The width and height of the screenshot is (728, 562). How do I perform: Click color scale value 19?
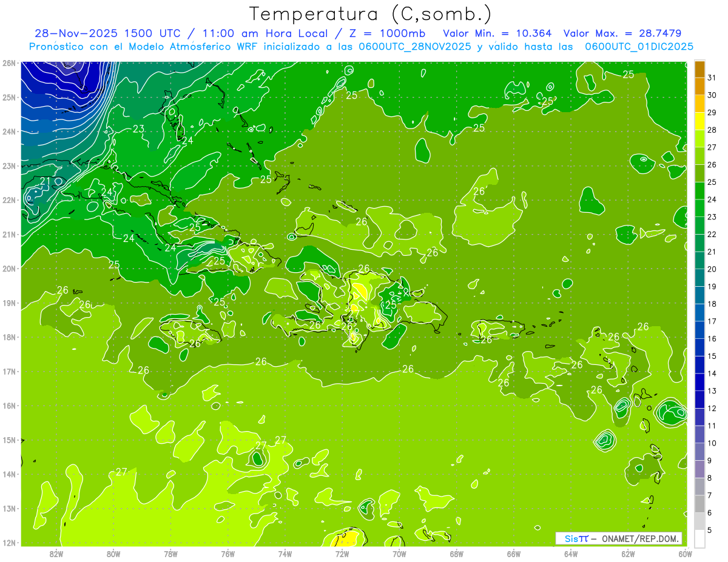pyautogui.click(x=712, y=286)
